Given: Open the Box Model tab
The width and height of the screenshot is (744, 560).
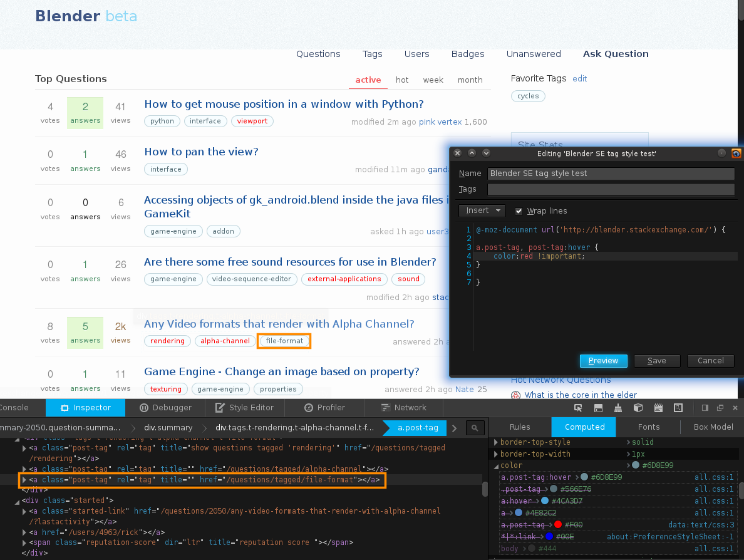Looking at the screenshot, I should 713,427.
